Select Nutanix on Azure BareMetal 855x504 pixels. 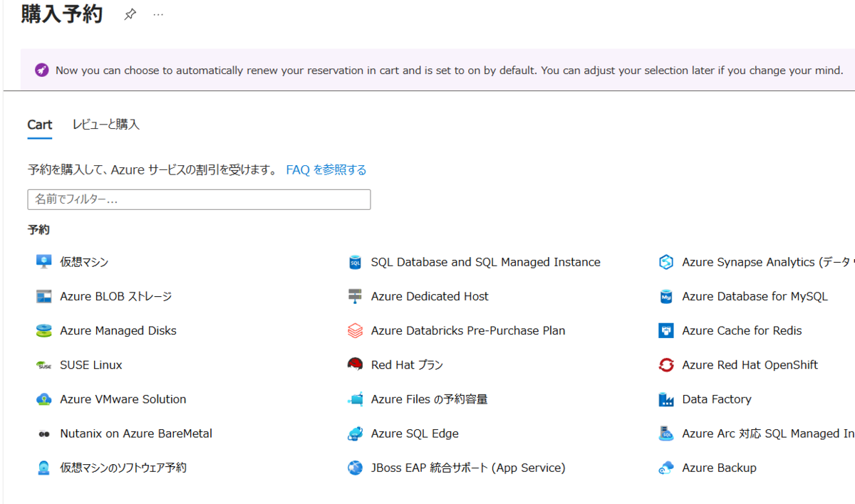click(x=44, y=433)
